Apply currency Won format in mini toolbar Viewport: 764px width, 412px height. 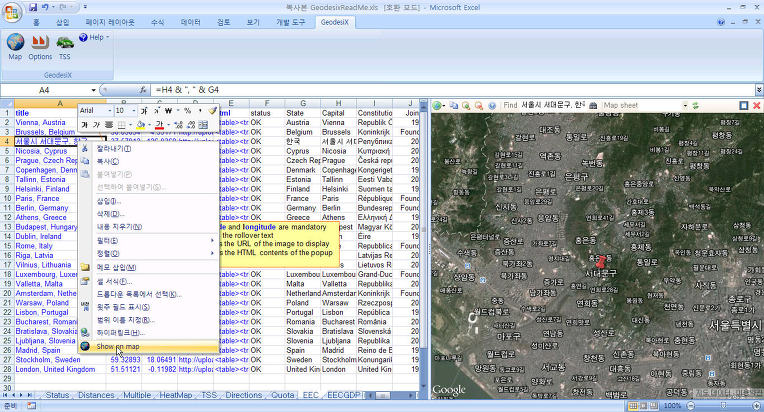click(x=169, y=111)
